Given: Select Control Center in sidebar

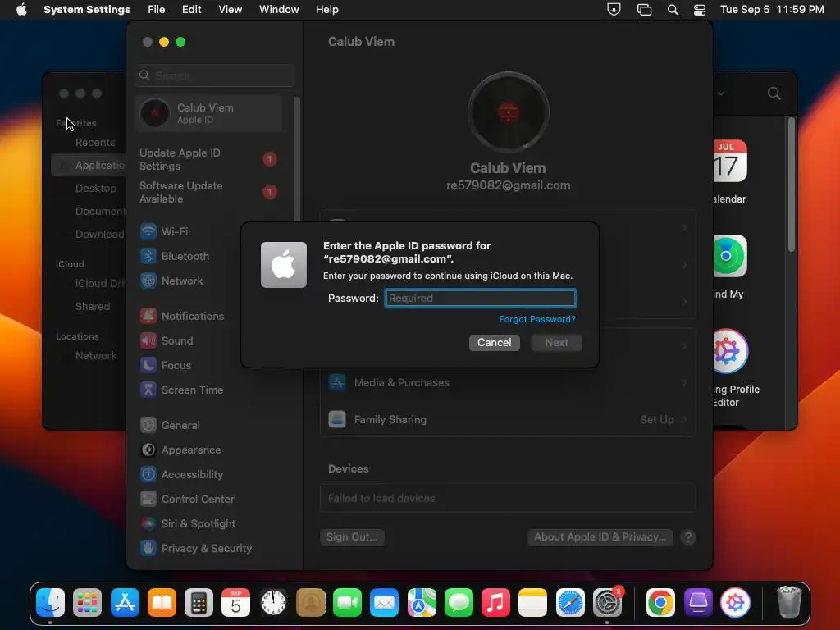Looking at the screenshot, I should coord(186,500).
